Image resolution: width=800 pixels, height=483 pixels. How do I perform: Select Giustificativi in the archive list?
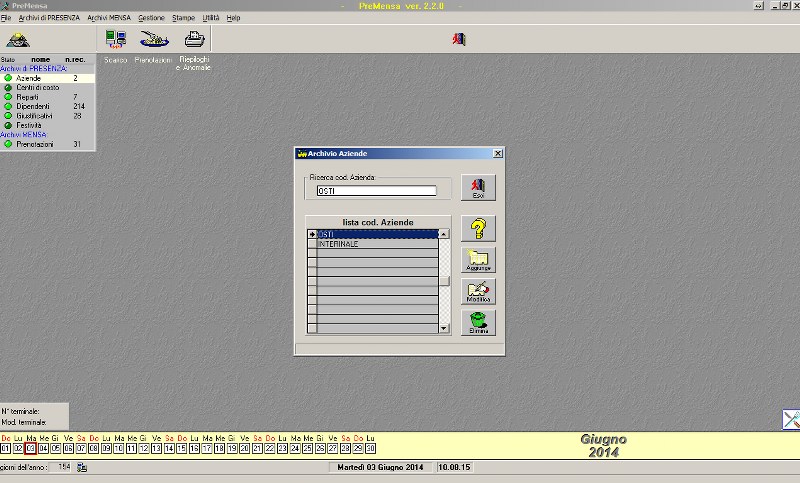point(34,116)
